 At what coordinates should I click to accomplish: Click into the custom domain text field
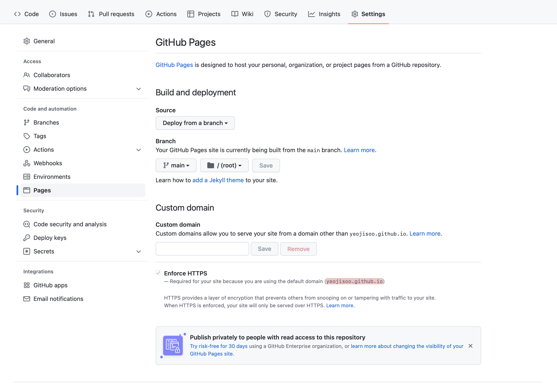pyautogui.click(x=202, y=249)
